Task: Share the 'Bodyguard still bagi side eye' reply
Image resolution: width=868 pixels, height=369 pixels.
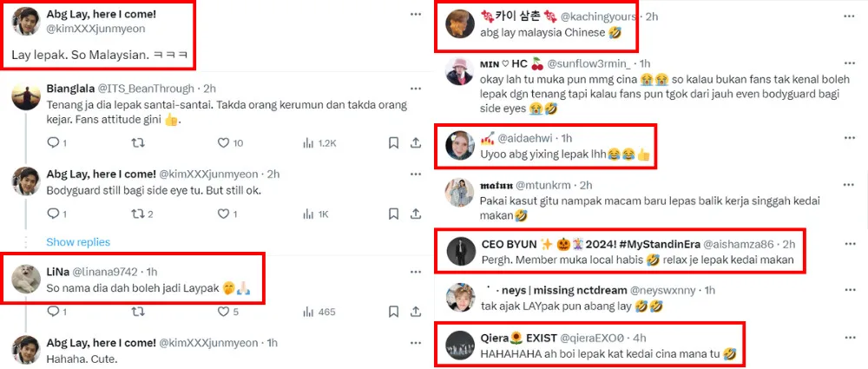Action: (x=415, y=214)
